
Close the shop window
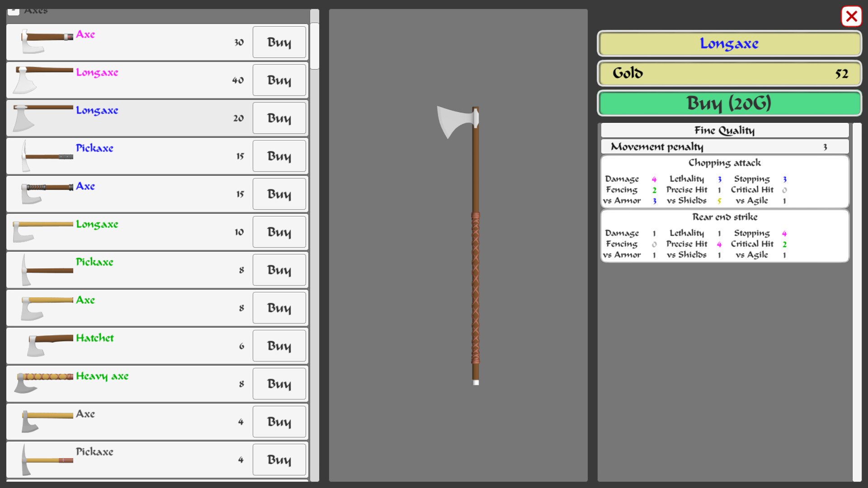[x=851, y=17]
